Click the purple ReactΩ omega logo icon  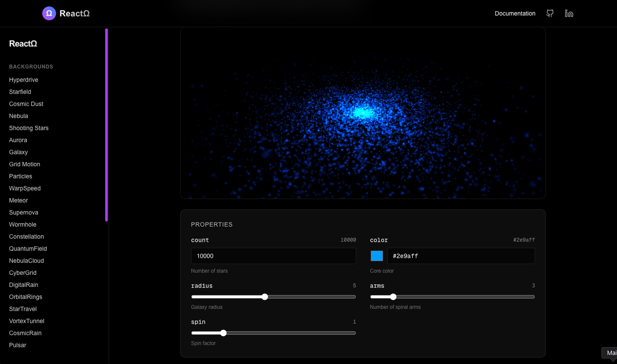[x=49, y=13]
